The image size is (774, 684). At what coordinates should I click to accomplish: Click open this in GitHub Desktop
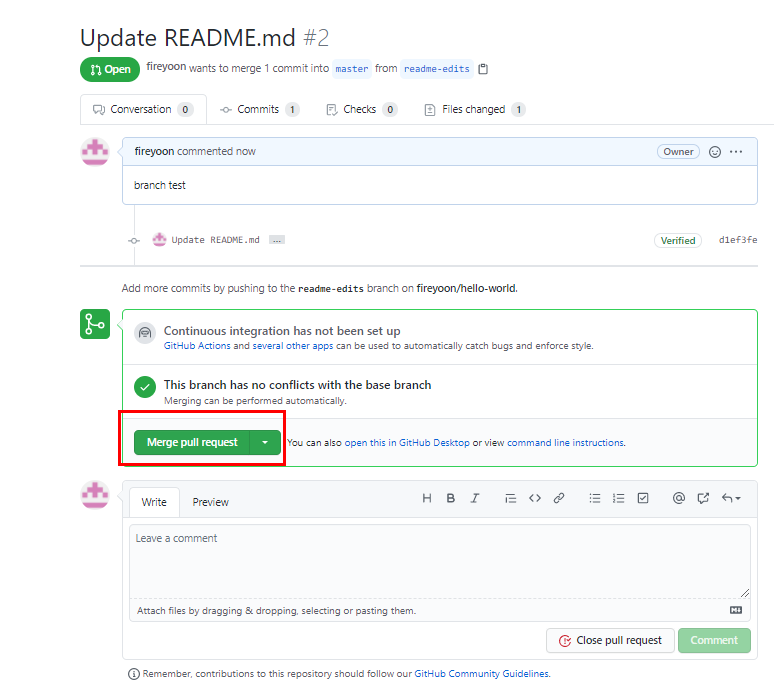tap(407, 443)
